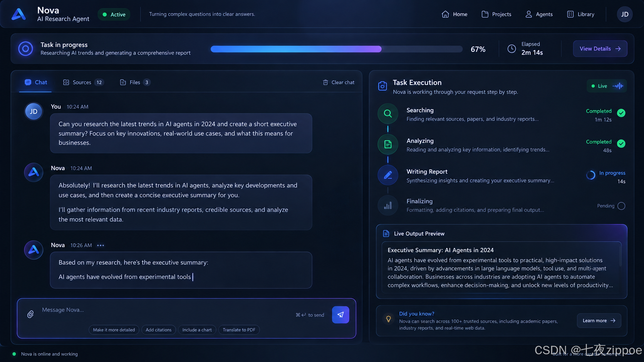Click the Writing Report pencil icon

(x=388, y=175)
